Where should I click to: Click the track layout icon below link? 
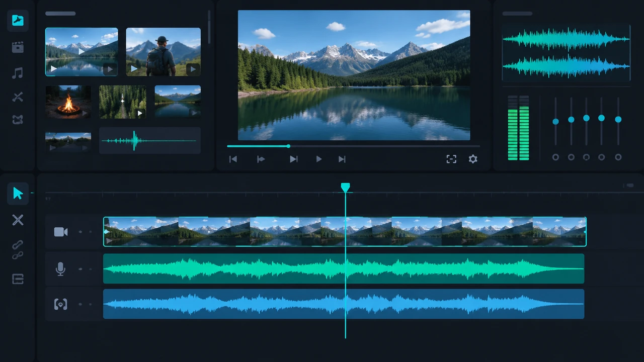(x=18, y=279)
